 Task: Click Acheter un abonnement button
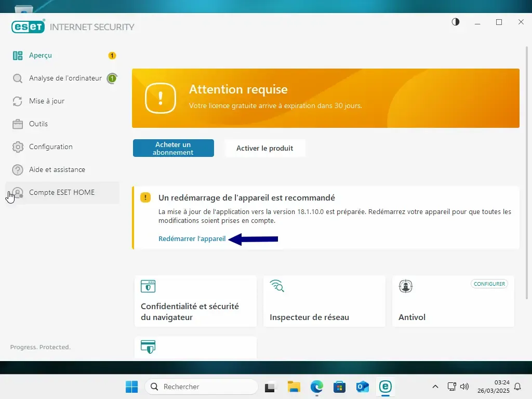pyautogui.click(x=174, y=148)
